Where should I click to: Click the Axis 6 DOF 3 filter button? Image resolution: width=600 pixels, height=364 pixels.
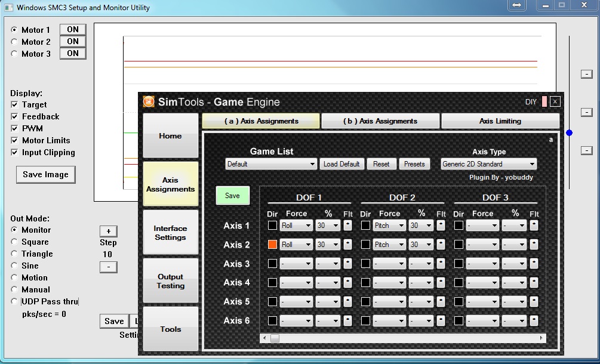[x=534, y=320]
